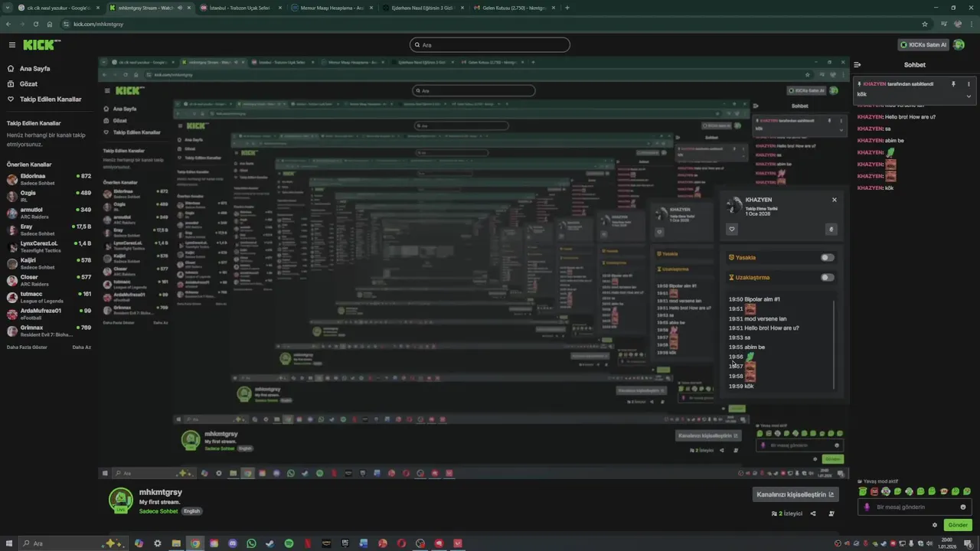Toggle the Yasakla ban switch
The width and height of the screenshot is (980, 551).
click(827, 258)
